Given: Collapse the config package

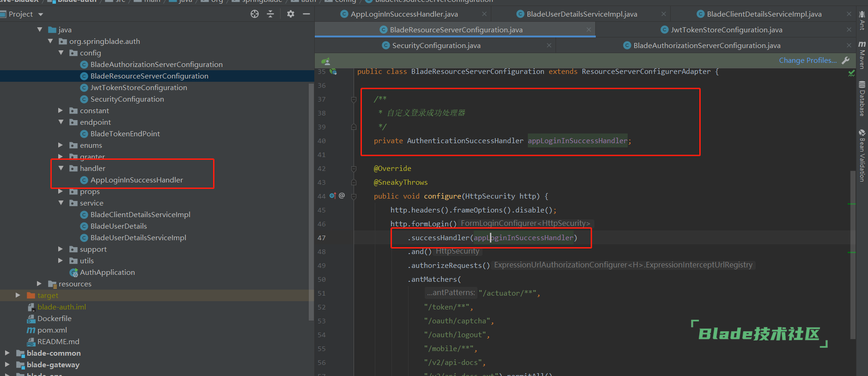Looking at the screenshot, I should [x=61, y=53].
